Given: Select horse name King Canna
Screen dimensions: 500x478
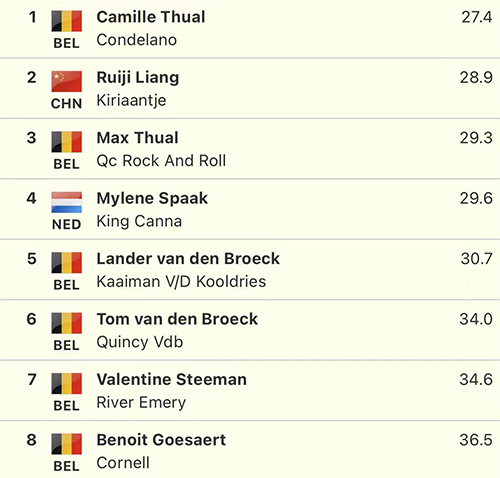Looking at the screenshot, I should coord(139,221).
